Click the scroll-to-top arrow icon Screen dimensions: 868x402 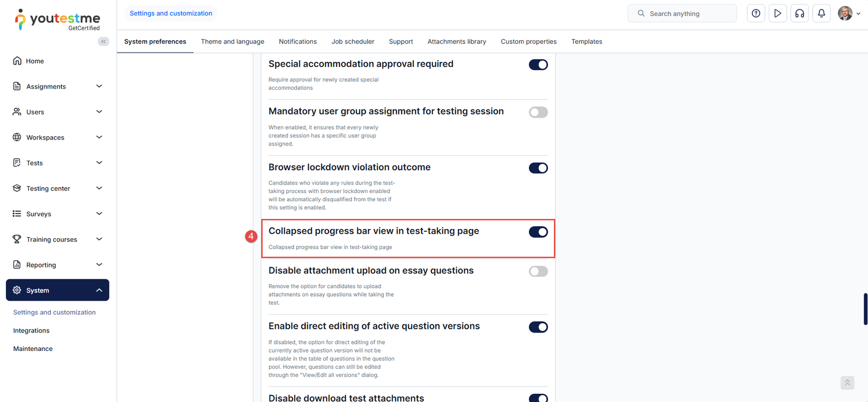tap(847, 382)
